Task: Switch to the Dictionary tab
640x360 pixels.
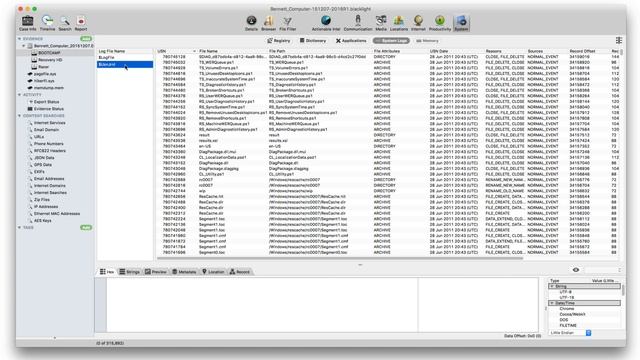Action: 313,41
